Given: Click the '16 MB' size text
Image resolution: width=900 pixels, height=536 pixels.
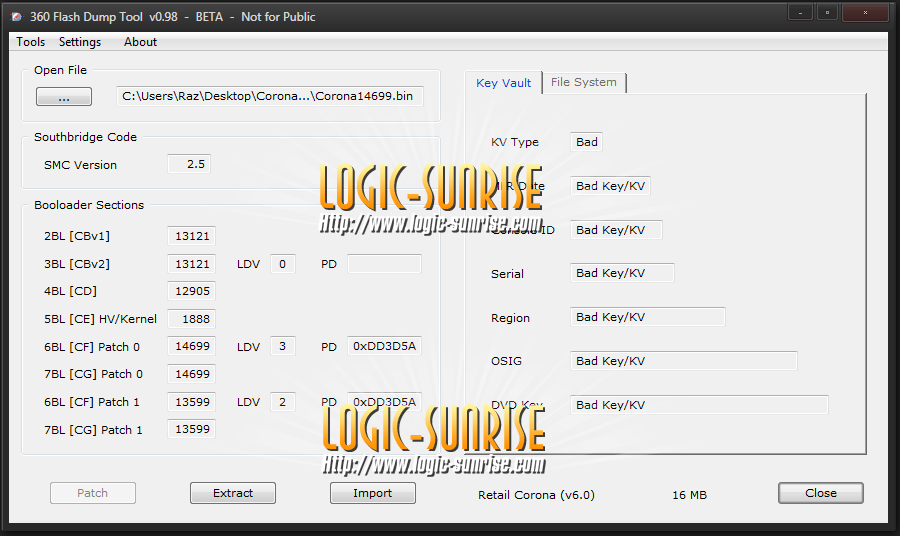Looking at the screenshot, I should tap(689, 495).
